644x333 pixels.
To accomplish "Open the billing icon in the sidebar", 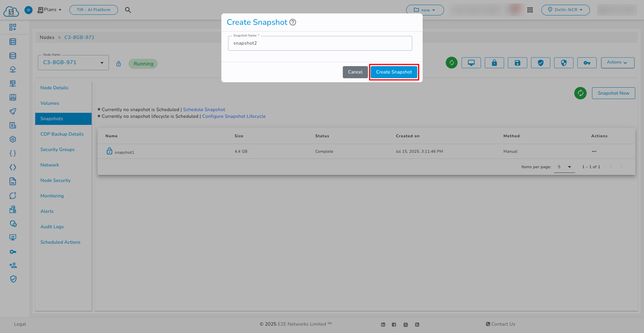I will (13, 125).
